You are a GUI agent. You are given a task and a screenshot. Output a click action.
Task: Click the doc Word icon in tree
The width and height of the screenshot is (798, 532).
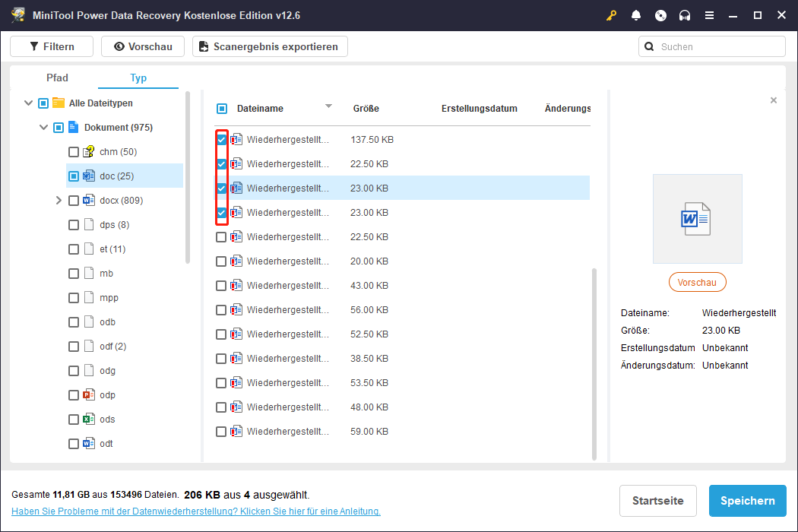point(89,176)
